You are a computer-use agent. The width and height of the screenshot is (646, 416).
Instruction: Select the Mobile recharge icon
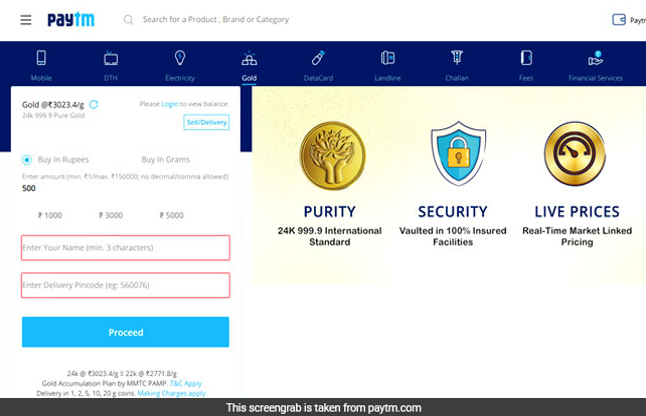41,59
